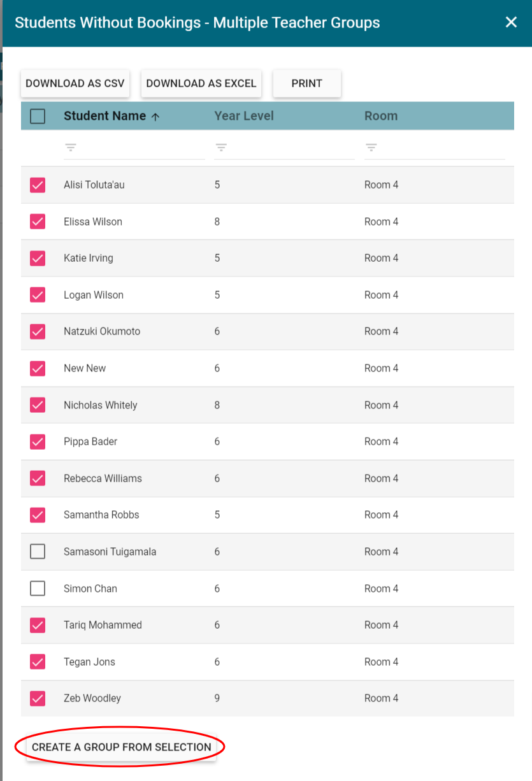Click the Student Name filter icon
Screen dimensions: 532x781
70,147
